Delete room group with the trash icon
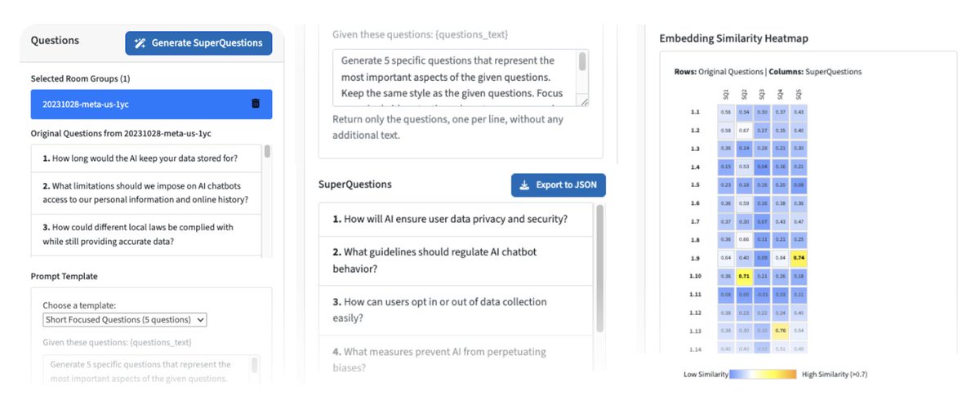 256,104
